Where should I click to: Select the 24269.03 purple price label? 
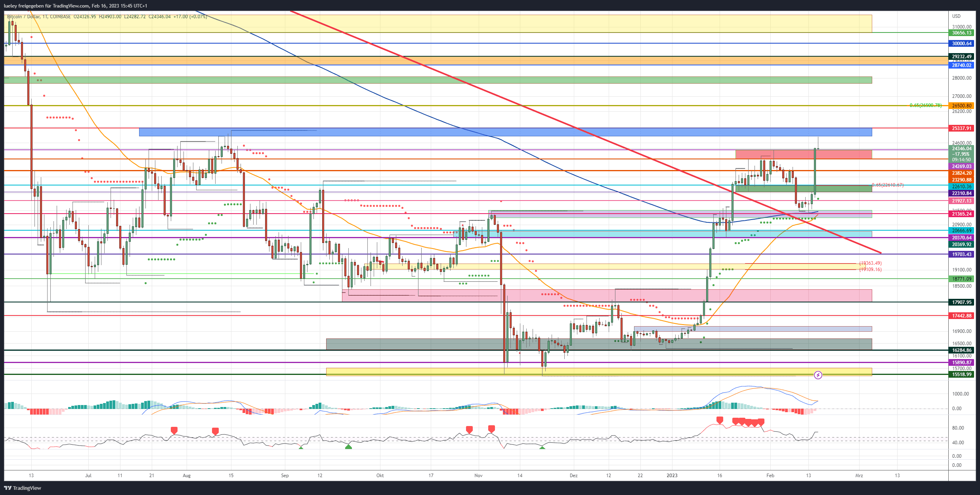coord(961,166)
